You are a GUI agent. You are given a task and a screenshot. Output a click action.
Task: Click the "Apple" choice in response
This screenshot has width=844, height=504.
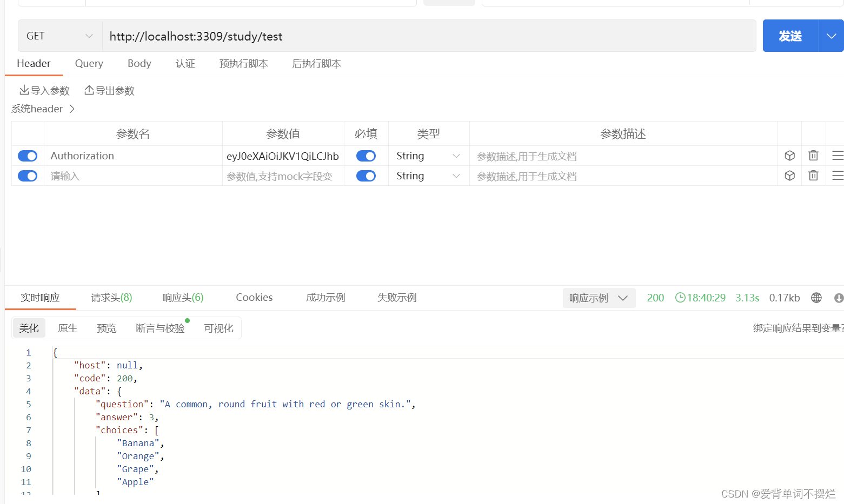click(x=135, y=482)
